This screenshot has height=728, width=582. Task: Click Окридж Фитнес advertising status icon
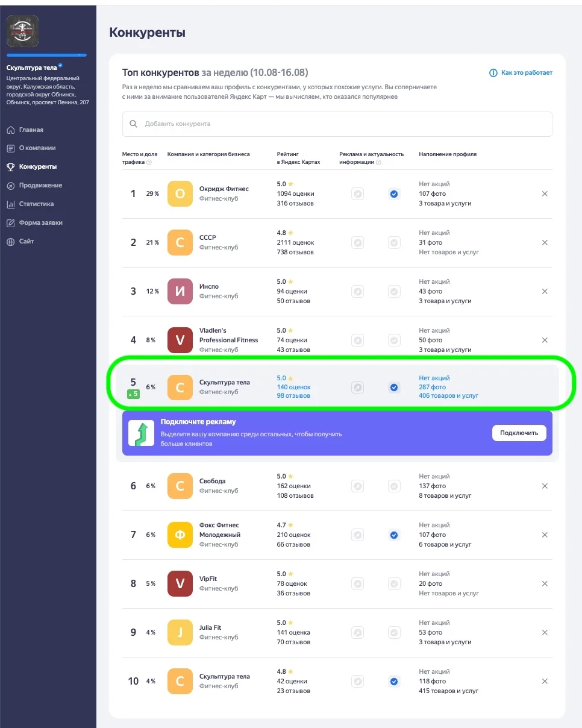[358, 193]
